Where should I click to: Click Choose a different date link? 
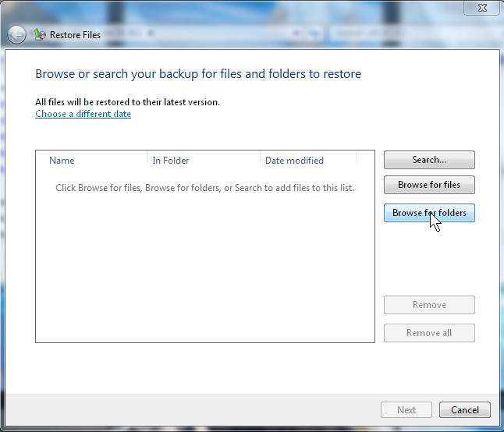[x=83, y=114]
